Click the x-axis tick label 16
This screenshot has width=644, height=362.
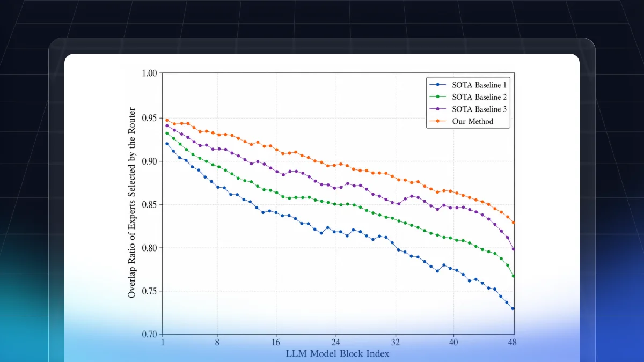click(276, 343)
